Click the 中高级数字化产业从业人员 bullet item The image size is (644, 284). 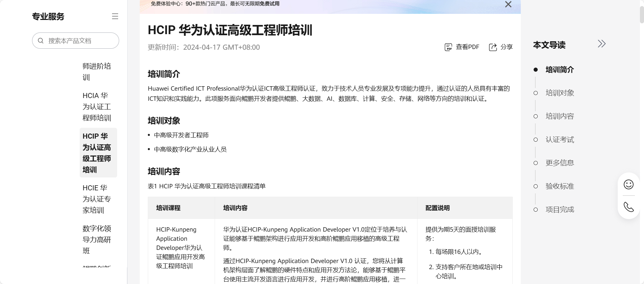pos(190,149)
